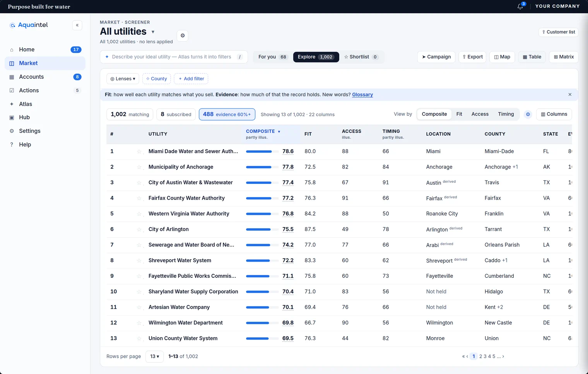Click the Atlas sparkle icon in the sidebar
This screenshot has width=588, height=374.
coord(12,104)
